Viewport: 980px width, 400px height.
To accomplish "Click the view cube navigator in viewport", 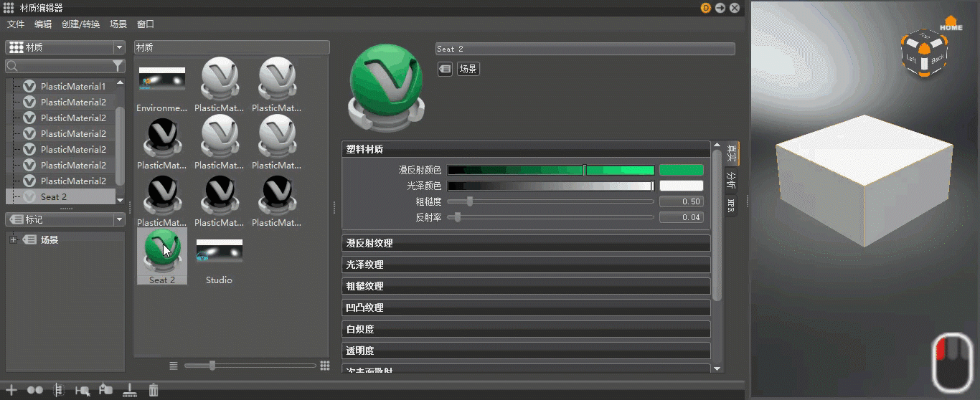I will click(x=924, y=54).
